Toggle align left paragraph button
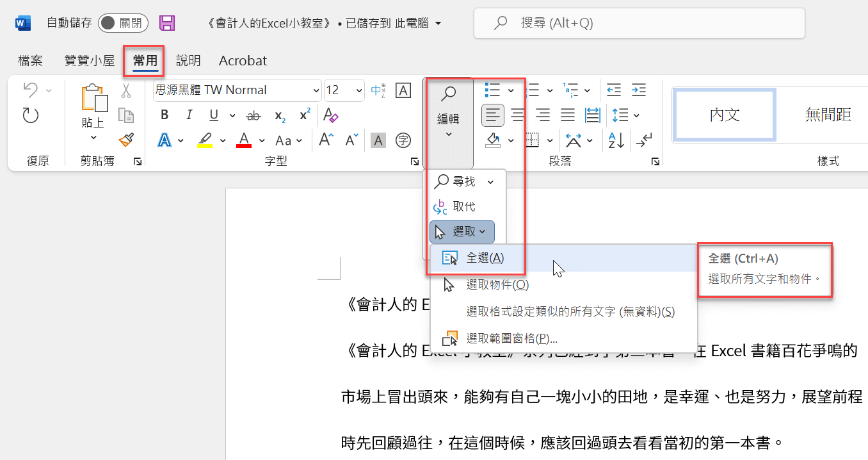Viewport: 868px width, 460px height. (x=492, y=115)
